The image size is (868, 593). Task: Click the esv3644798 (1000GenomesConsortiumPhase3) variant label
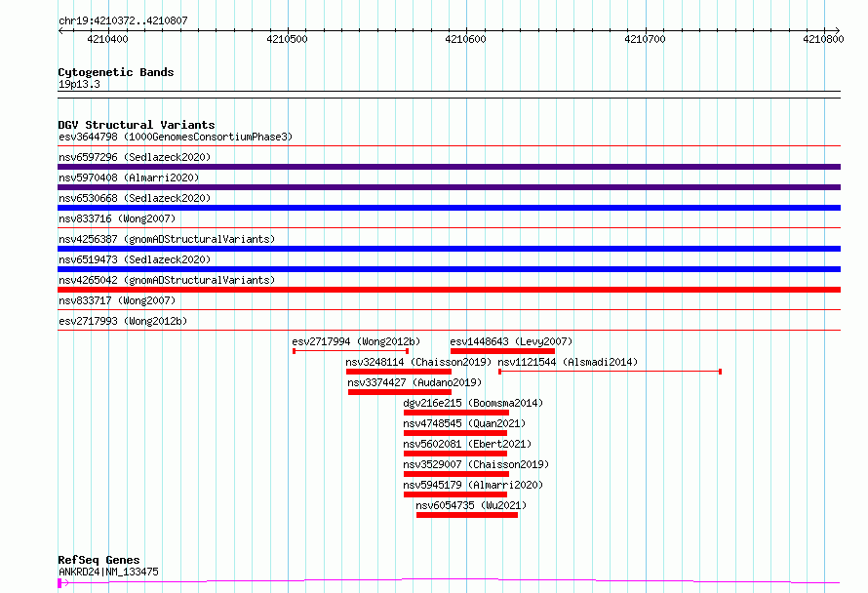coord(176,137)
